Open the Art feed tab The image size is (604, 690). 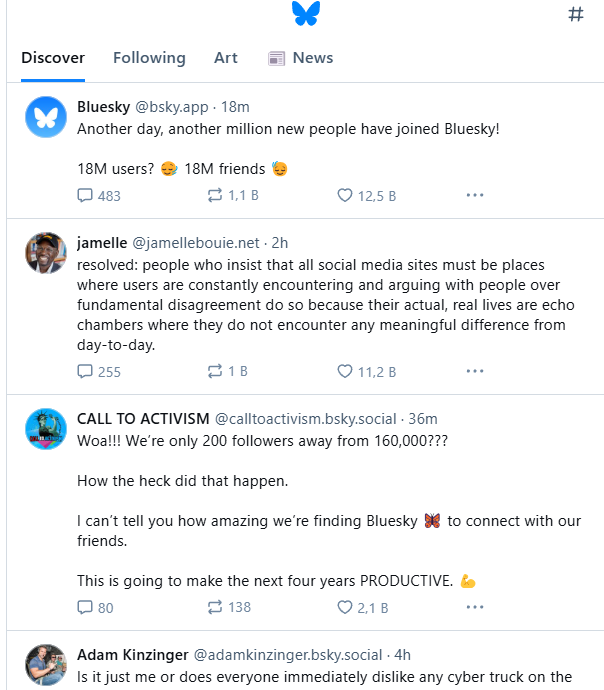tap(226, 58)
